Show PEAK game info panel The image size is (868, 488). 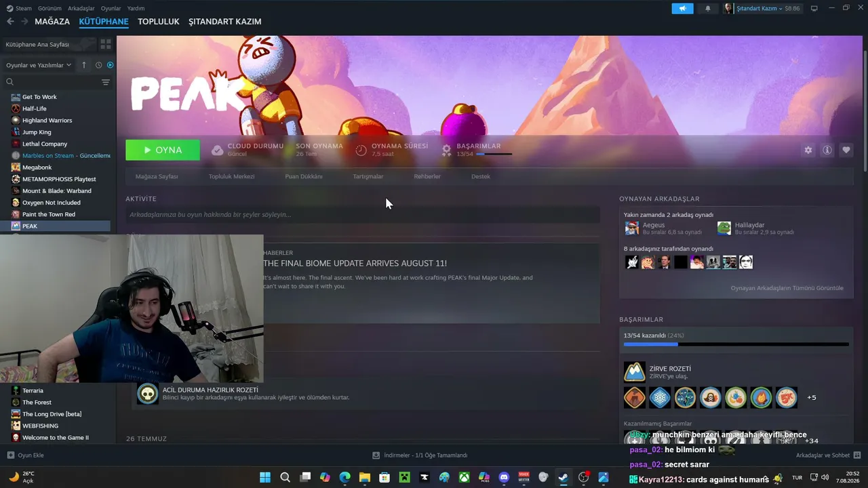827,150
